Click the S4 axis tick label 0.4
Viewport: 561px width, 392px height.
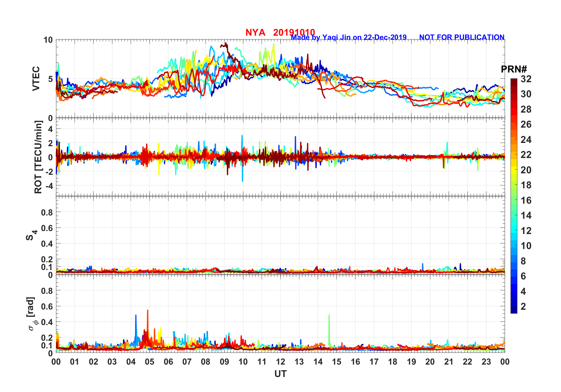point(47,244)
